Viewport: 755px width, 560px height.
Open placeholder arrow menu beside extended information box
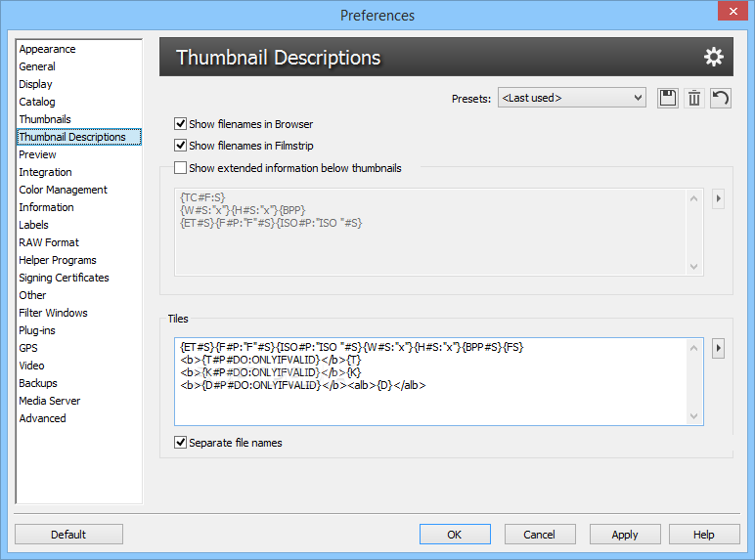pos(718,198)
